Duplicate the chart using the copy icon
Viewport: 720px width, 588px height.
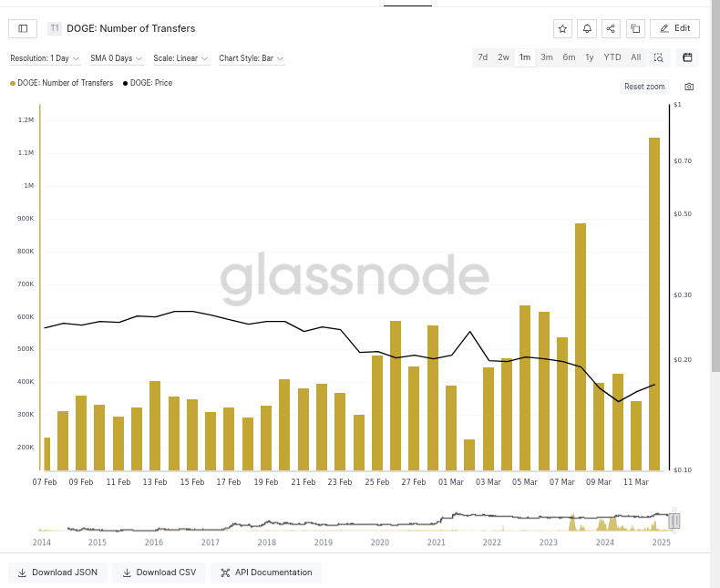[635, 28]
